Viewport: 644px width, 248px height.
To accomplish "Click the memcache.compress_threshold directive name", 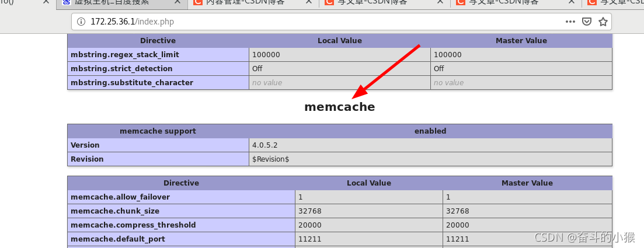I will pyautogui.click(x=134, y=225).
